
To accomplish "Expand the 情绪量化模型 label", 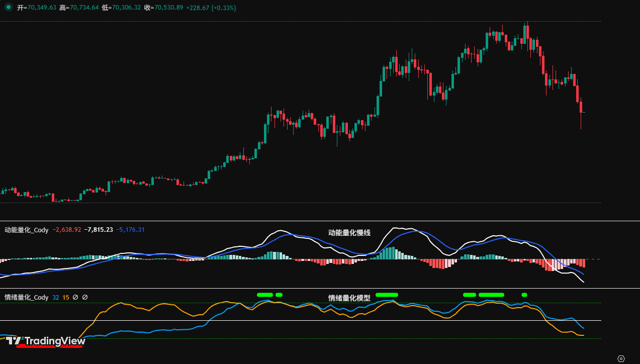I will click(x=348, y=298).
